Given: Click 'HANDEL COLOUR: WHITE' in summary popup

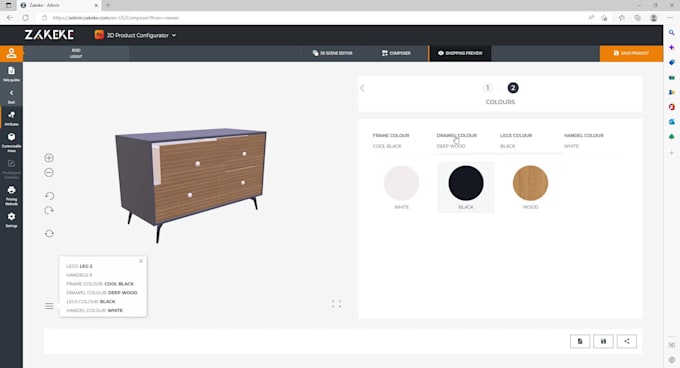Looking at the screenshot, I should tap(95, 310).
